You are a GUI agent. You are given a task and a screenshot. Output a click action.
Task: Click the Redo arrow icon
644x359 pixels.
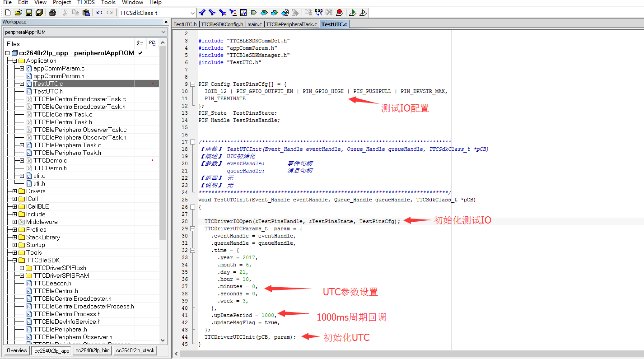coord(110,13)
